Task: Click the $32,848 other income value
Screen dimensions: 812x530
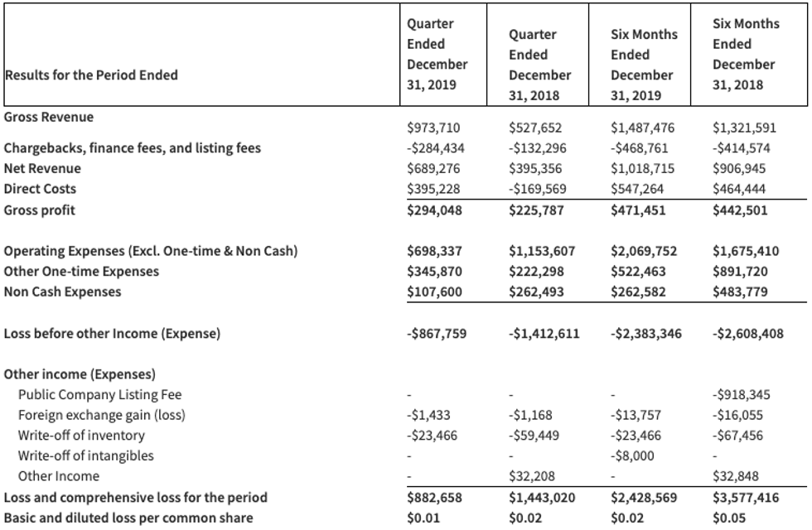Action: [x=738, y=476]
